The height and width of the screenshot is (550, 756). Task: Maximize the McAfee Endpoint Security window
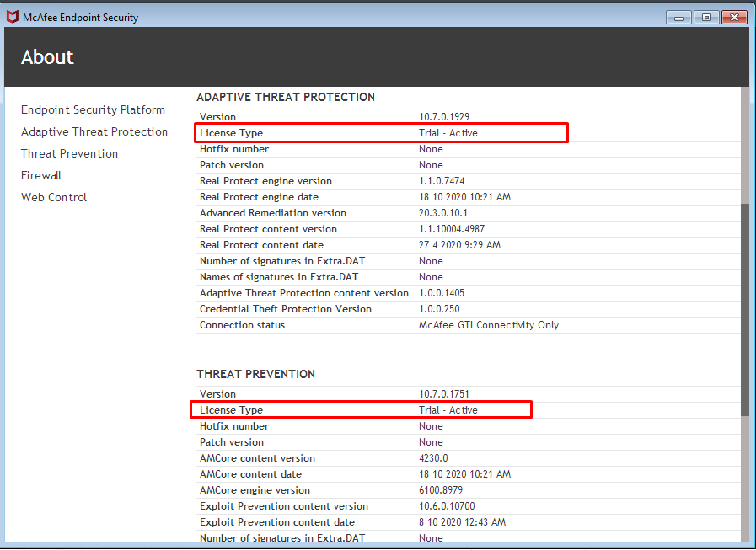click(x=705, y=17)
